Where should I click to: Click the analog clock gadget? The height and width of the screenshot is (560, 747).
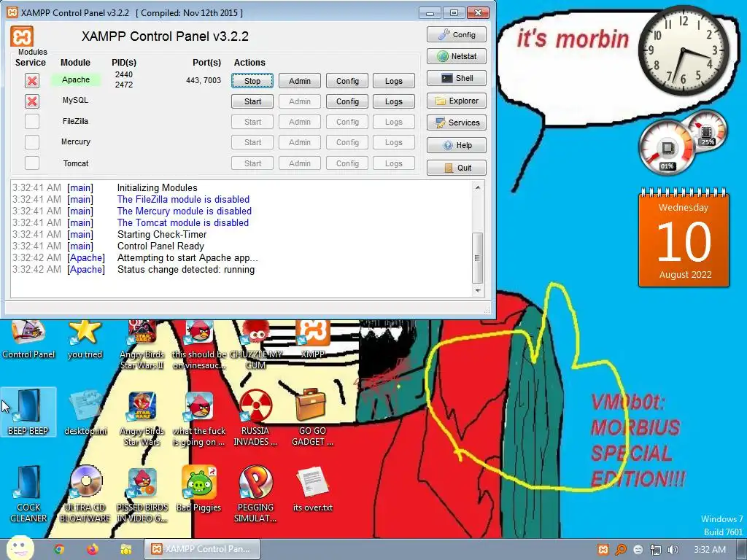[683, 50]
